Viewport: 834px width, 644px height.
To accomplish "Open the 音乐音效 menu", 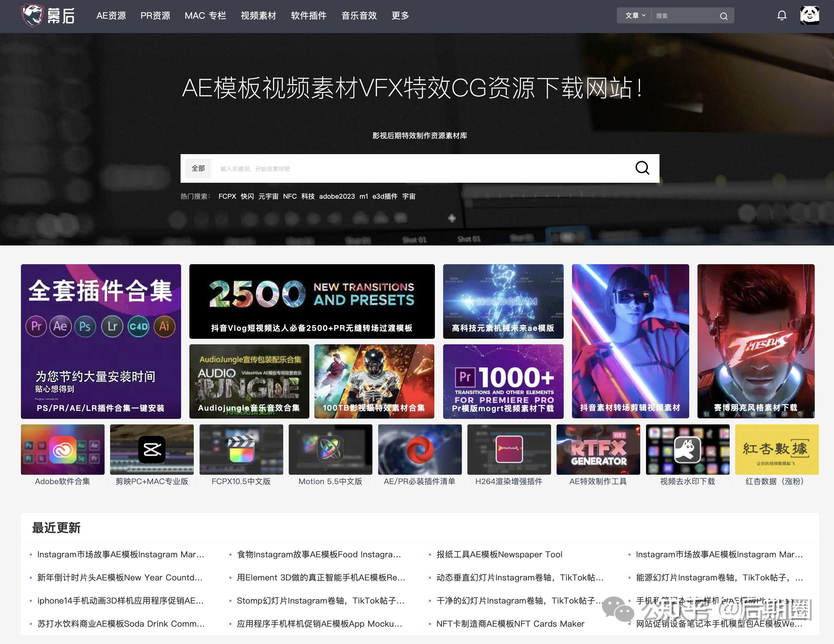I will pos(359,16).
